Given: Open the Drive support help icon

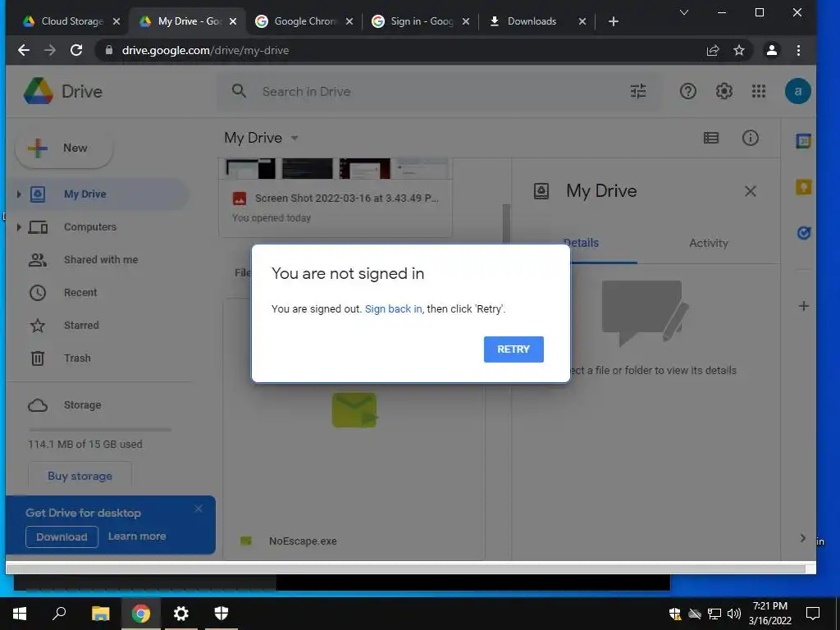Looking at the screenshot, I should (x=688, y=92).
